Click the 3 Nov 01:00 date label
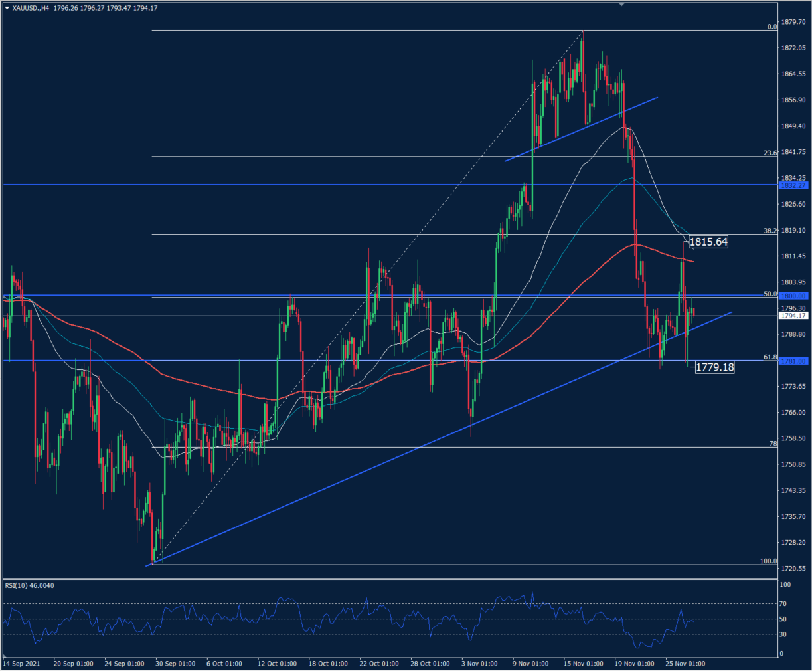The image size is (812, 671). click(479, 664)
